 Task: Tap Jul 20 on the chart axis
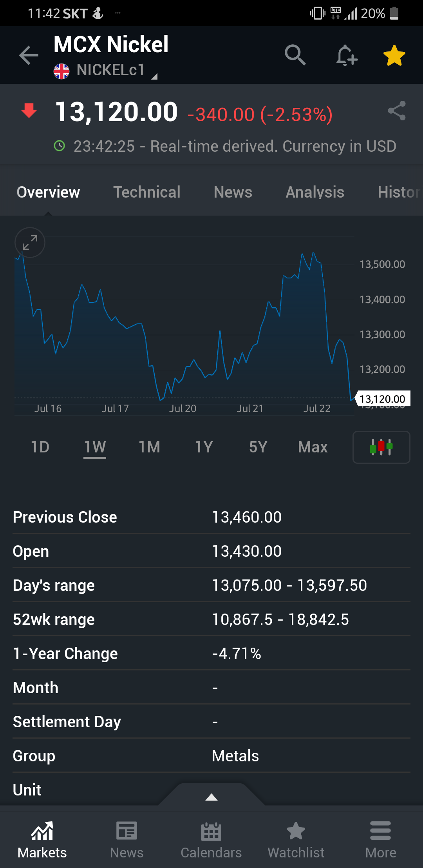[183, 409]
